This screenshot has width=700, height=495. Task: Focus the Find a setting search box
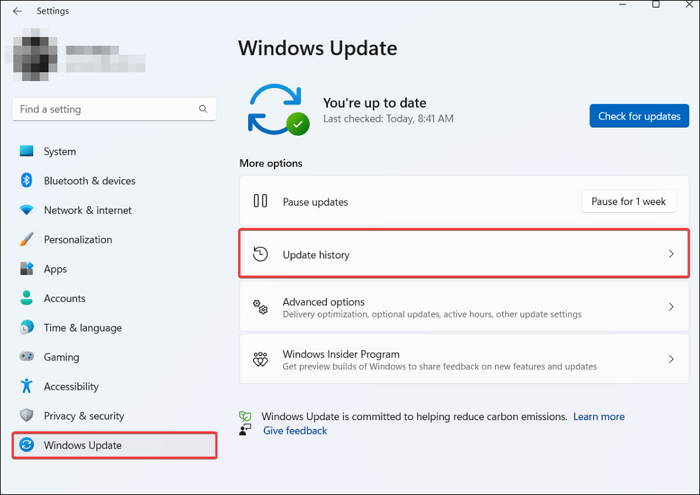coord(105,109)
